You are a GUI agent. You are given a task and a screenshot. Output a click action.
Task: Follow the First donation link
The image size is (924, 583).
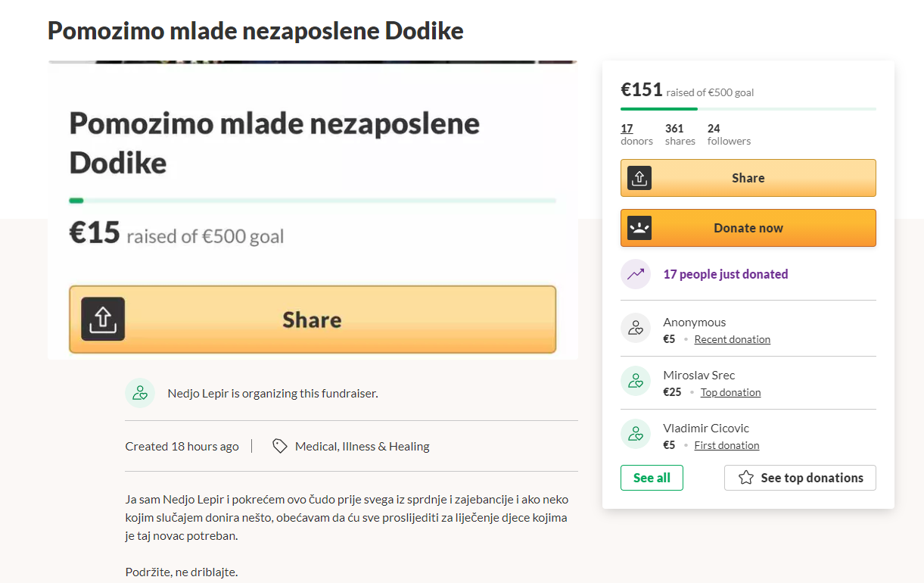coord(726,445)
